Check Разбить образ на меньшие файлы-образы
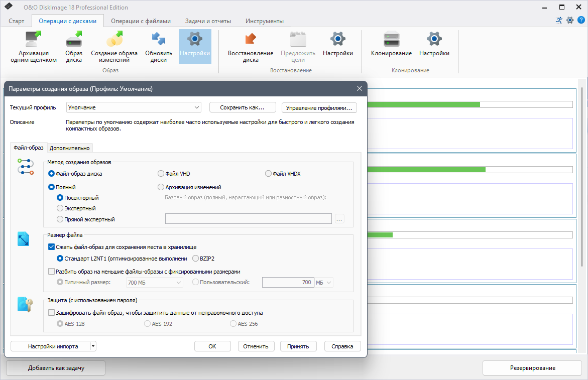588x380 pixels. 52,272
